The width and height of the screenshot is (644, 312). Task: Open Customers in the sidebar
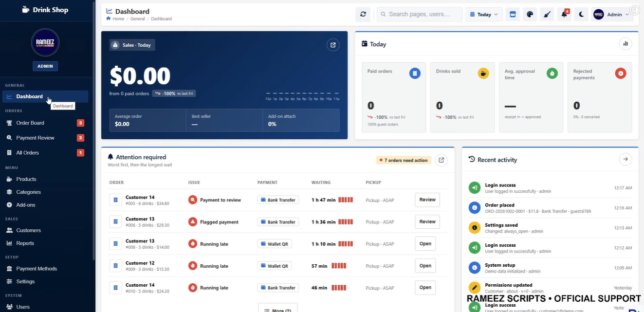(x=45, y=230)
